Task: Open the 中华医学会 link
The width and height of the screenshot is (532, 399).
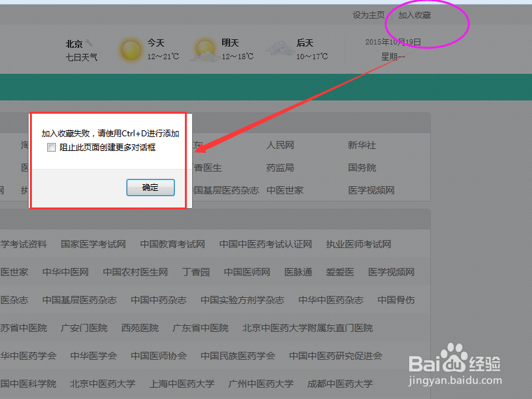Action: click(94, 356)
